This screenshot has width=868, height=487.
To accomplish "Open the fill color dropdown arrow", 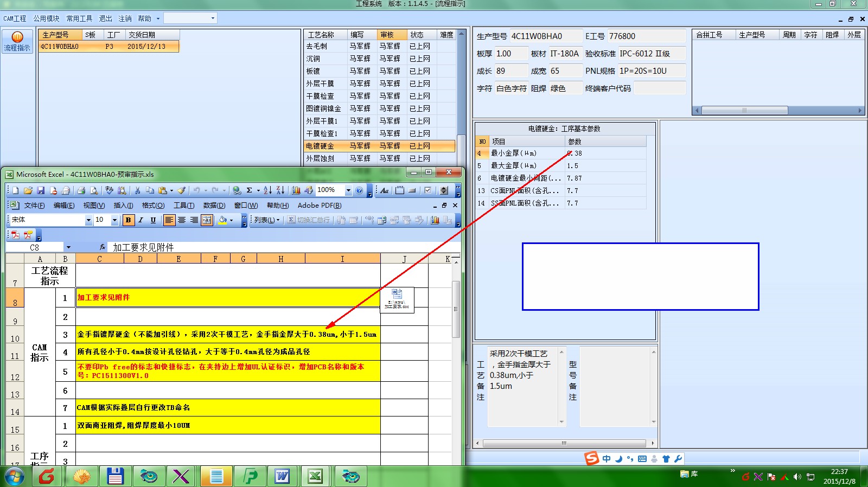I will click(x=231, y=220).
